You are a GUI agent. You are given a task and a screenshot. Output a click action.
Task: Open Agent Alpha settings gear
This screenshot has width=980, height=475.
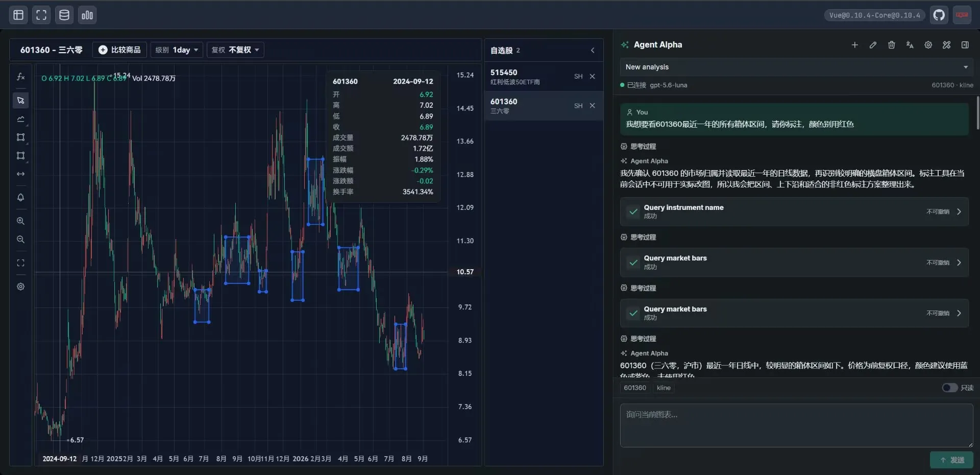point(928,45)
